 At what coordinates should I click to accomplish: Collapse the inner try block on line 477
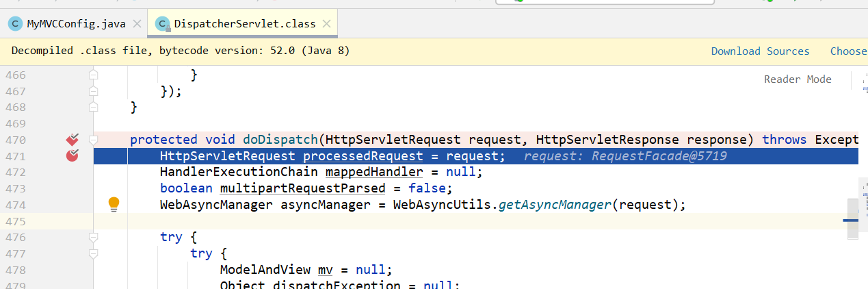coord(94,253)
